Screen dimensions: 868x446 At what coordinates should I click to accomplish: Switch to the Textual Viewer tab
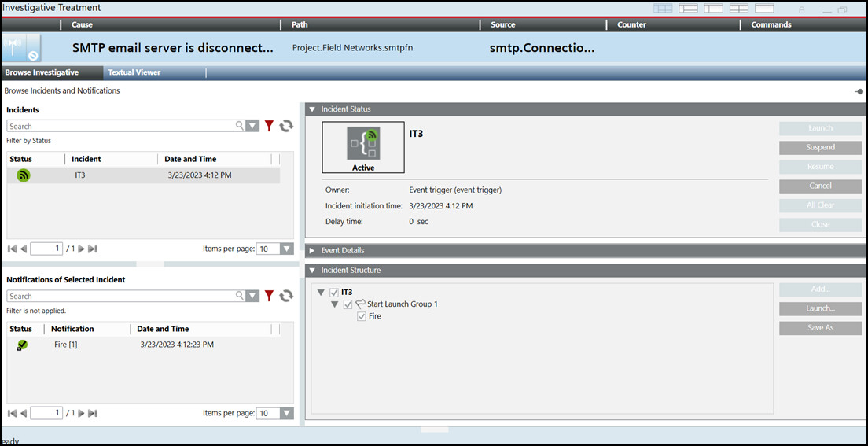134,72
